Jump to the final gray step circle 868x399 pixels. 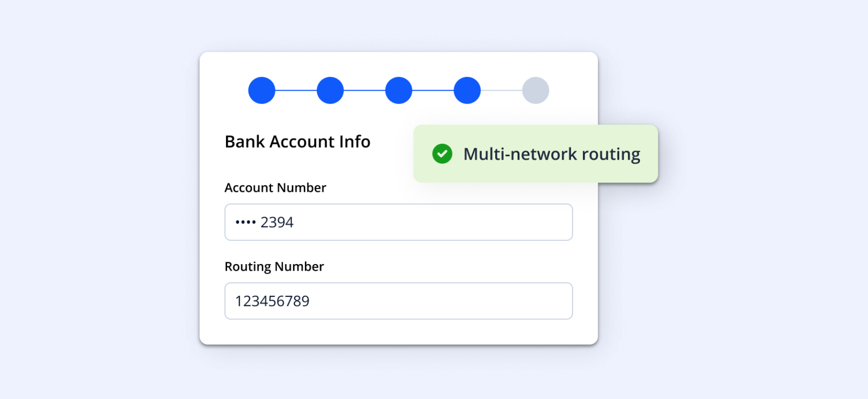[535, 90]
